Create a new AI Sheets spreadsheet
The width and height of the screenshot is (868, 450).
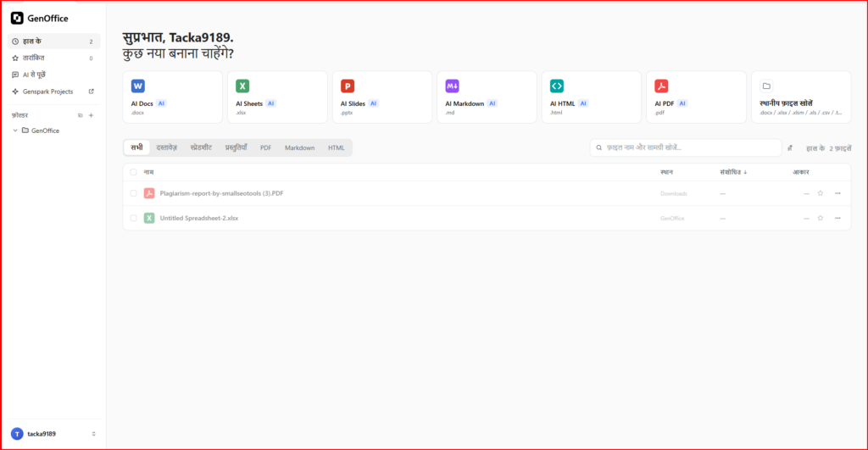pos(277,97)
